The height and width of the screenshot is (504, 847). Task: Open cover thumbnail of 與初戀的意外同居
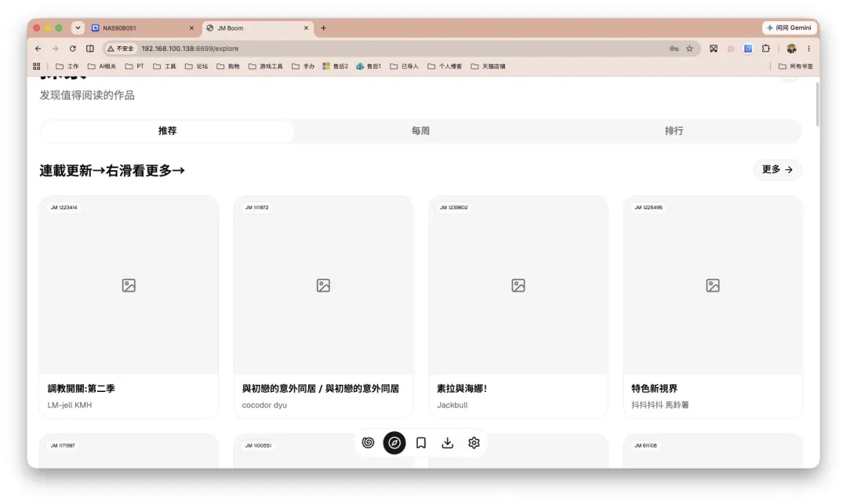pyautogui.click(x=323, y=285)
